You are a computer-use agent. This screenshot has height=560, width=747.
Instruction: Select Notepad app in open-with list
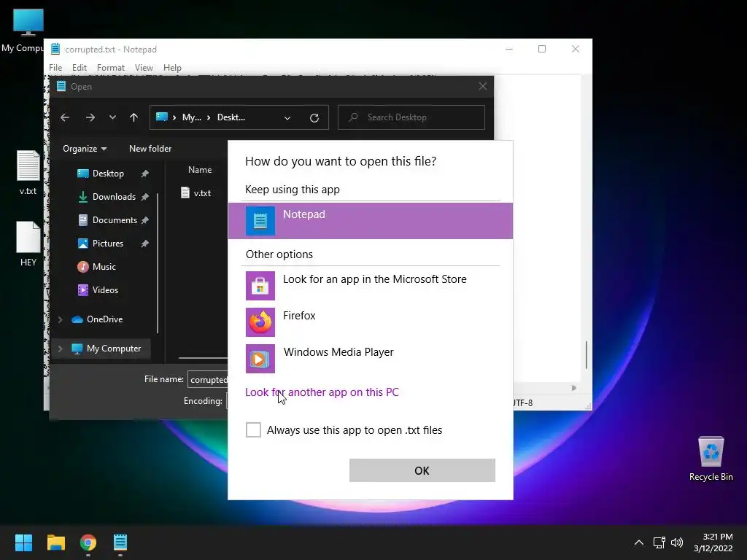370,220
